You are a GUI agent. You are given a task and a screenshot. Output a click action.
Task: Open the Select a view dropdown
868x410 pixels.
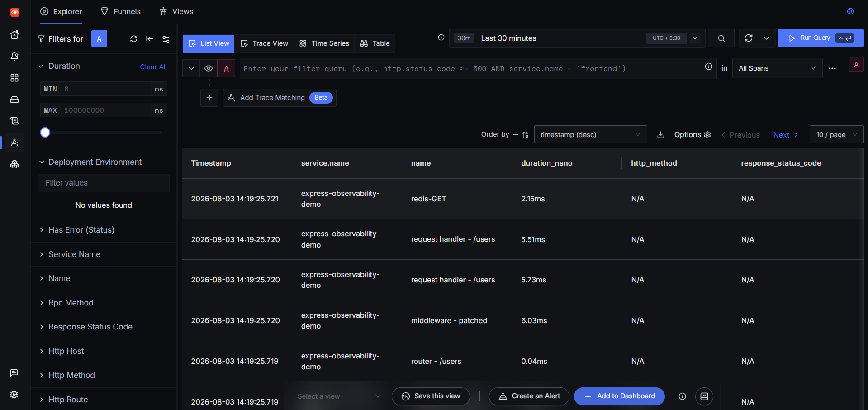[x=338, y=396]
